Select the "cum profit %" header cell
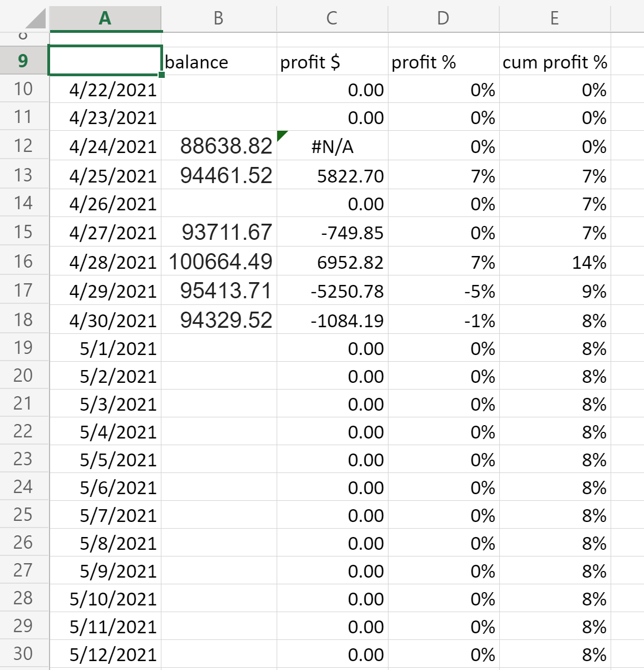 click(554, 62)
